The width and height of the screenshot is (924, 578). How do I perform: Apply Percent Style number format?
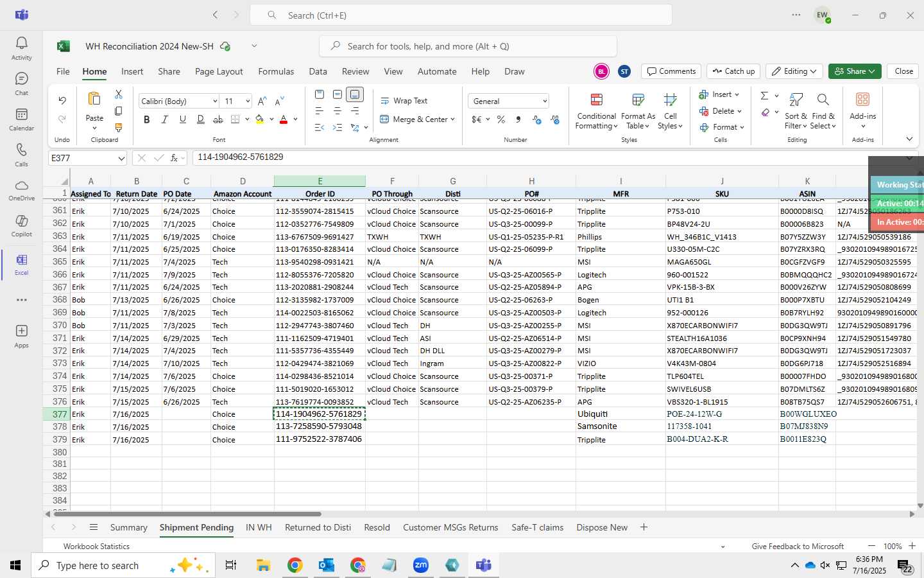tap(501, 119)
